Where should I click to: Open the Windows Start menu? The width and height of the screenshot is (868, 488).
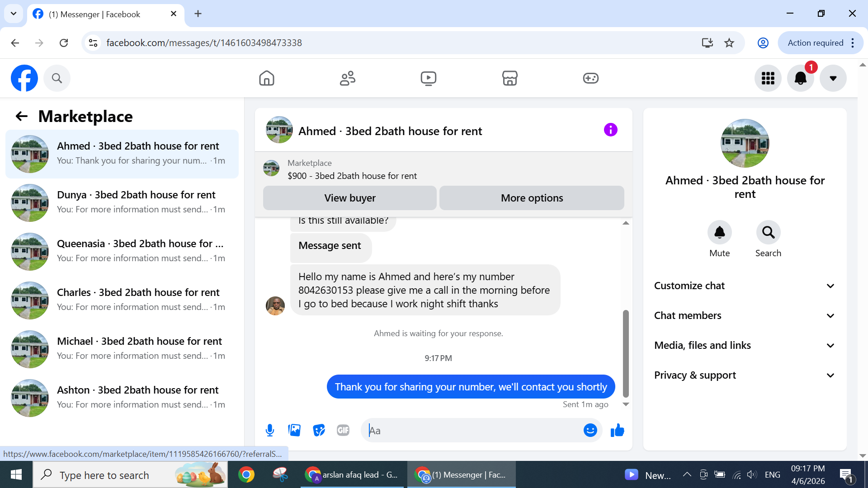pyautogui.click(x=16, y=474)
